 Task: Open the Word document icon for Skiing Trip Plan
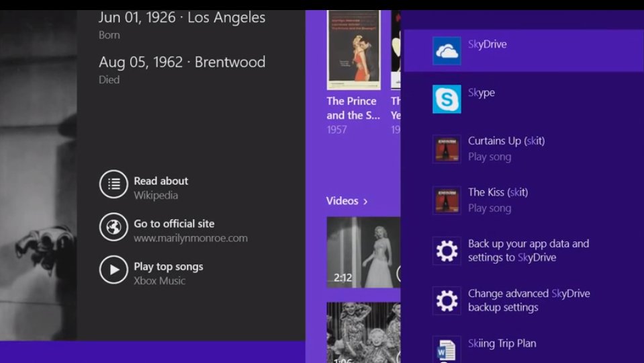click(x=447, y=349)
